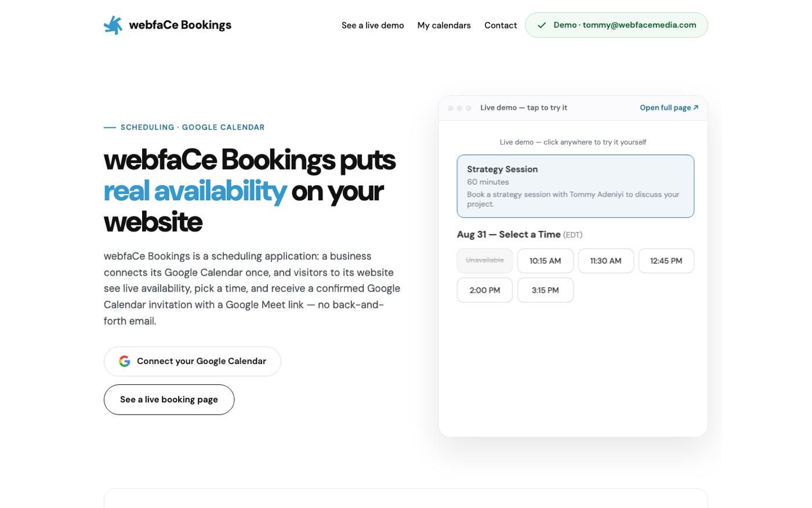Open full page link in demo
The image size is (812, 508).
click(x=669, y=108)
